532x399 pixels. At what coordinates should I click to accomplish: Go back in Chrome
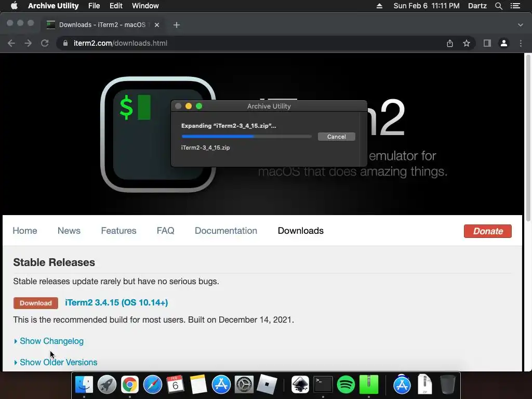11,43
